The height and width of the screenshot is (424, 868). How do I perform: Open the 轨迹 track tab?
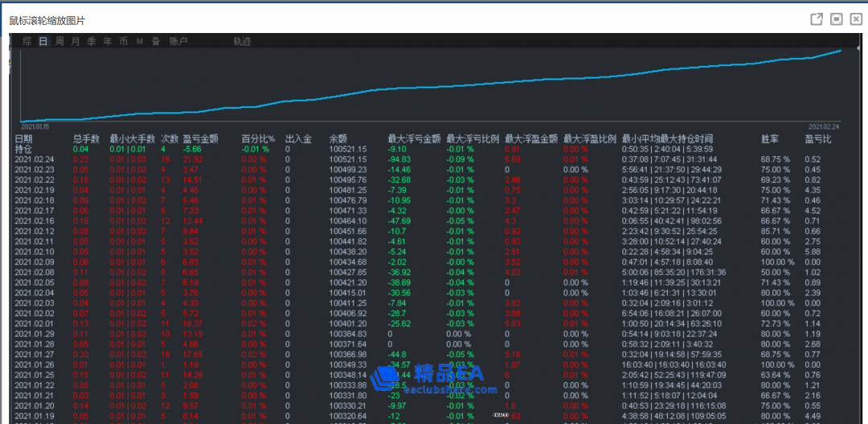pos(242,41)
